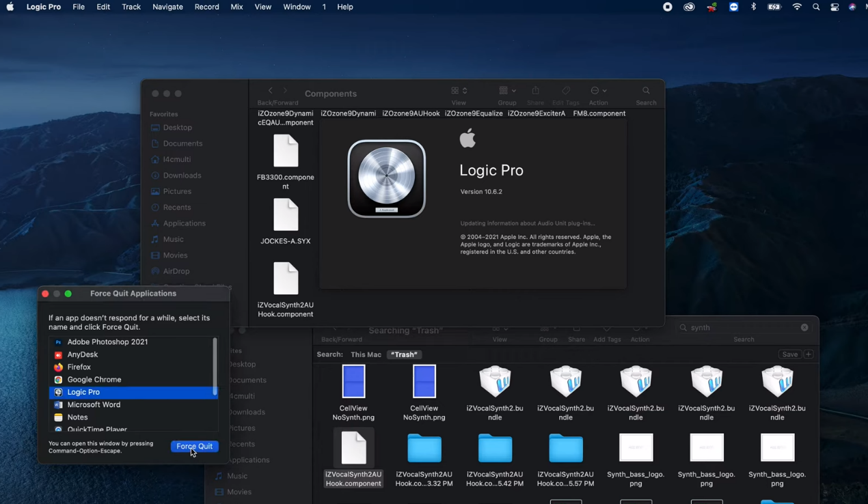Click the Wi-Fi icon in menu bar
The width and height of the screenshot is (868, 504).
[x=797, y=7]
